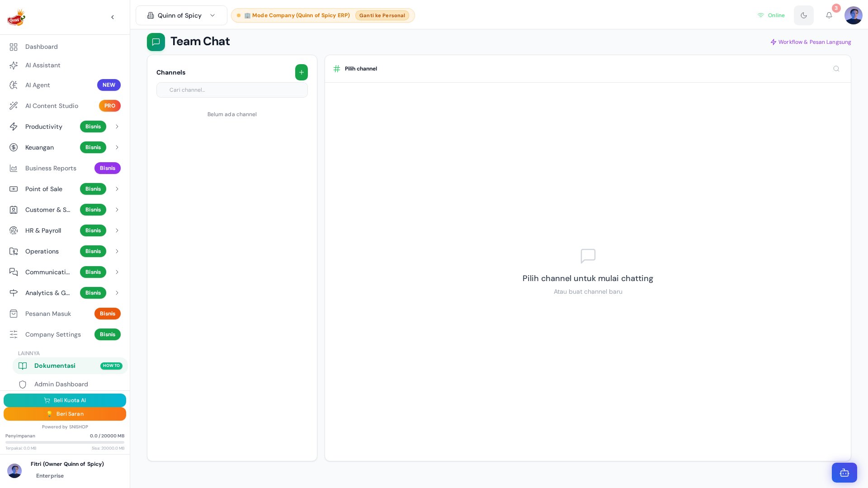Click the Business Reports chart icon
Viewport: 868px width, 488px height.
(14, 168)
